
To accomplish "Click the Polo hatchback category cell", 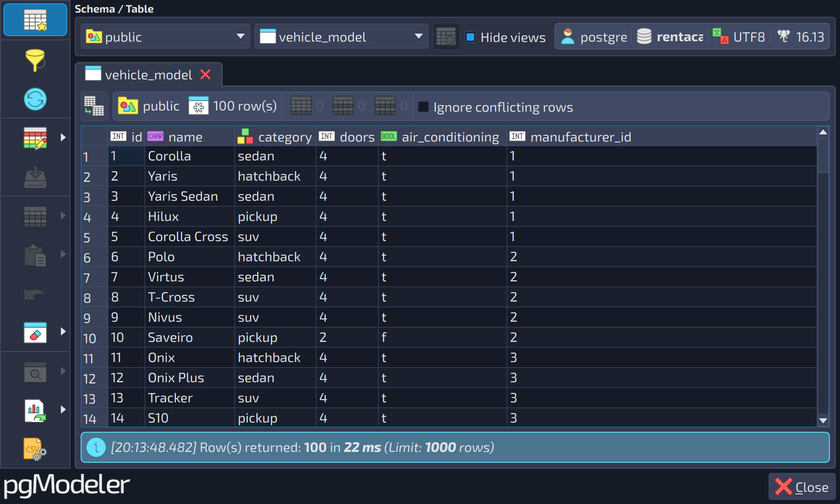I will click(x=275, y=257).
